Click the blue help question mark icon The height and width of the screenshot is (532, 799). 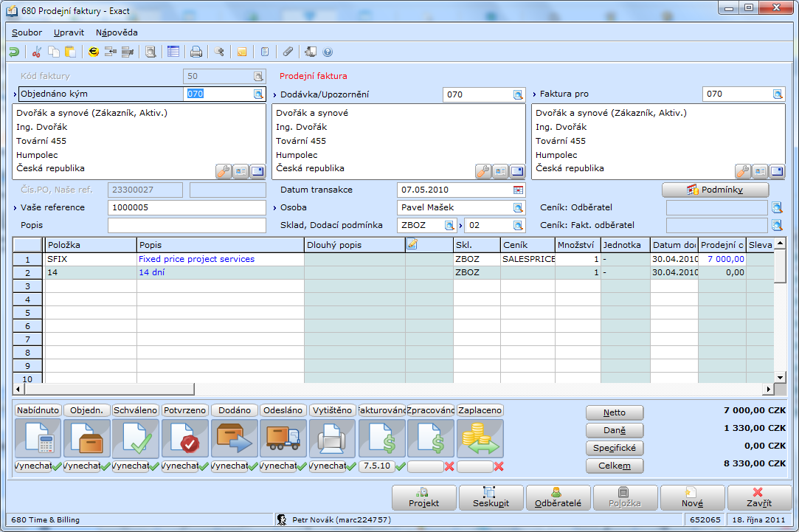(x=328, y=52)
